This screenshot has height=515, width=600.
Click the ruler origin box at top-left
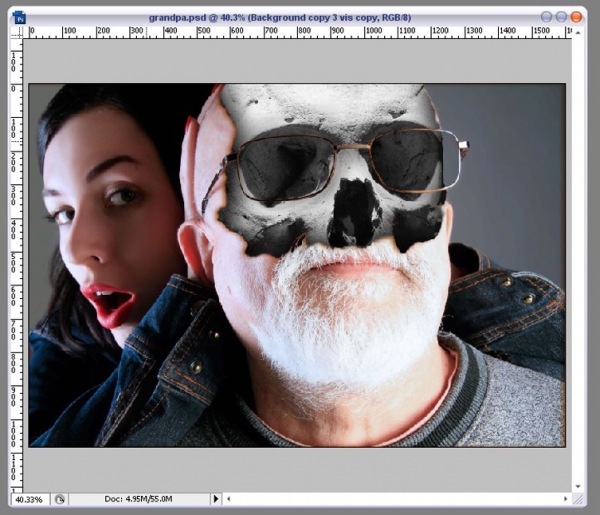pos(17,32)
